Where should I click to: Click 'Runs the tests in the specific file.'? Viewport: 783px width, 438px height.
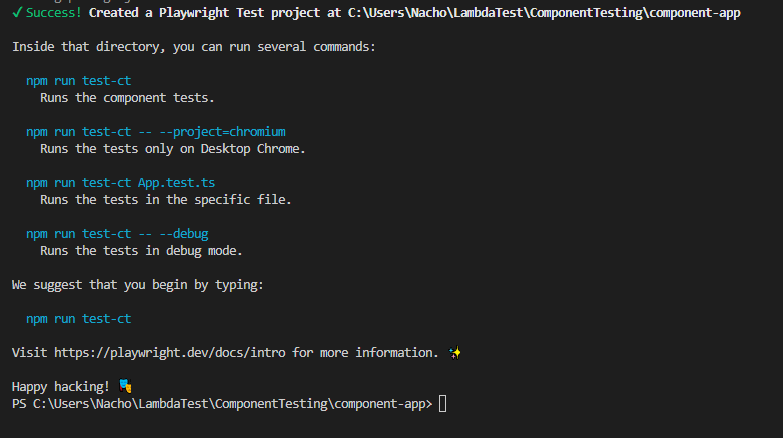coord(166,200)
